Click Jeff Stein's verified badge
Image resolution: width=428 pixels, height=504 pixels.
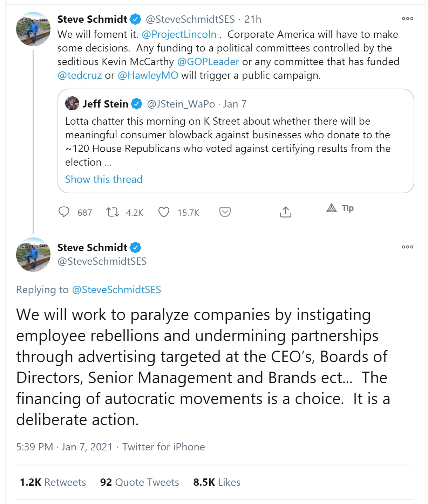[137, 104]
